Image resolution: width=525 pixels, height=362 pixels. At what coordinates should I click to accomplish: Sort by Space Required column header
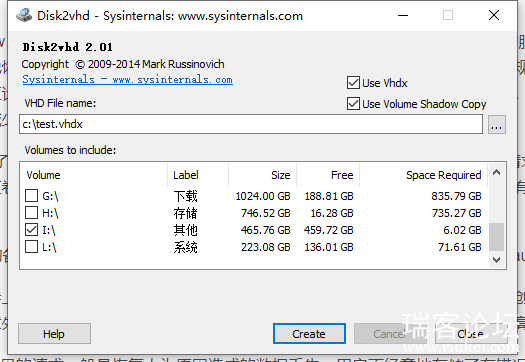[x=424, y=175]
